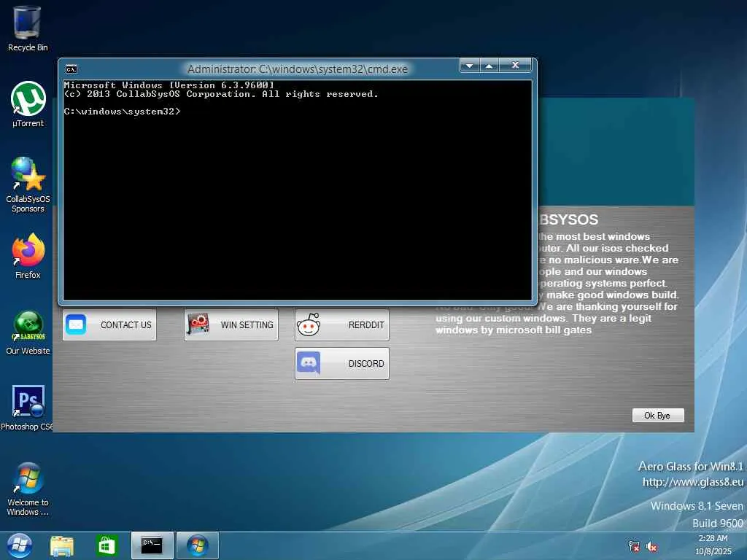This screenshot has width=747, height=560.
Task: Open File Explorer from the taskbar
Action: (63, 546)
